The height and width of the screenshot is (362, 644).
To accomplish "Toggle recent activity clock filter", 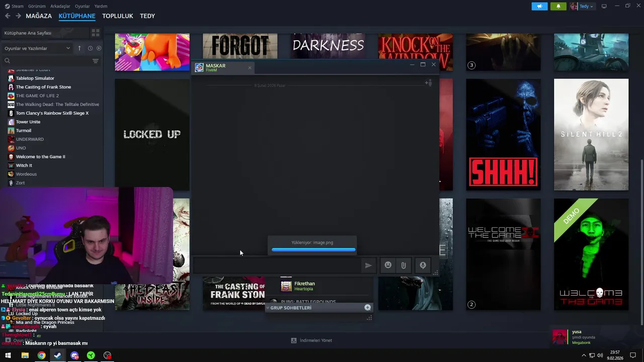I will point(90,48).
